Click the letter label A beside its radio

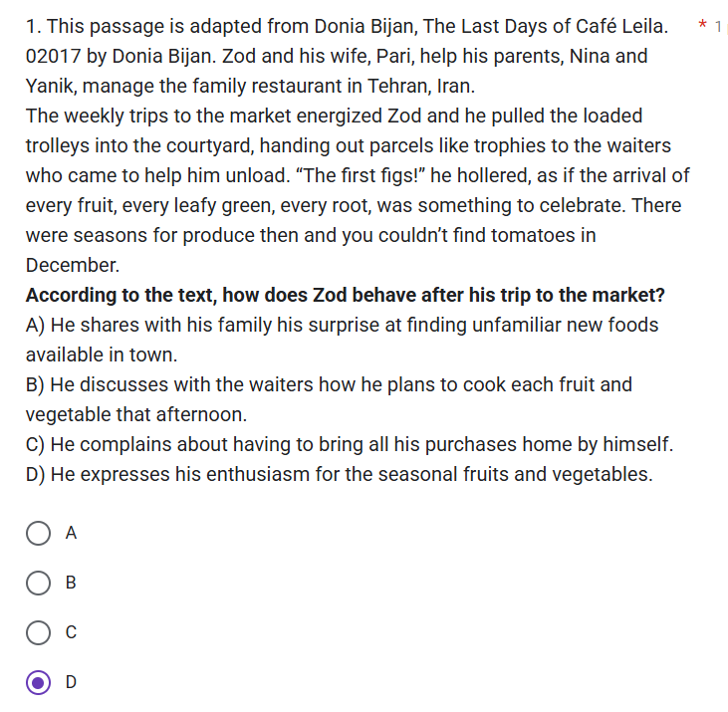71,533
